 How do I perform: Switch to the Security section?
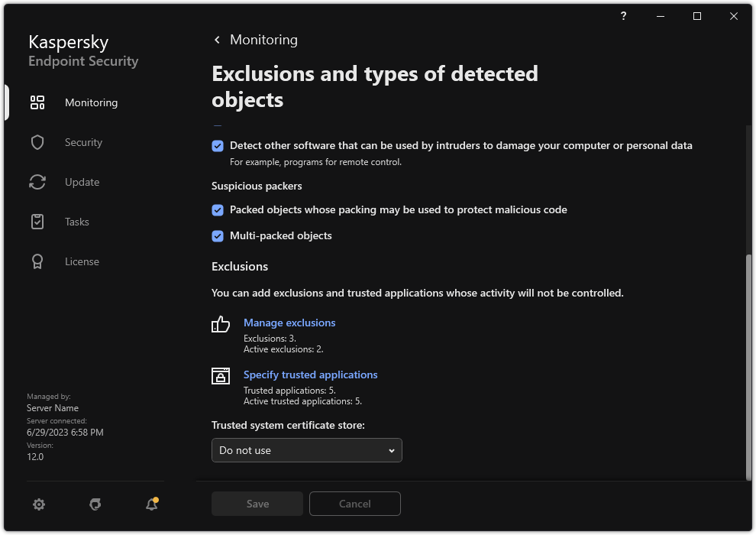[x=82, y=142]
